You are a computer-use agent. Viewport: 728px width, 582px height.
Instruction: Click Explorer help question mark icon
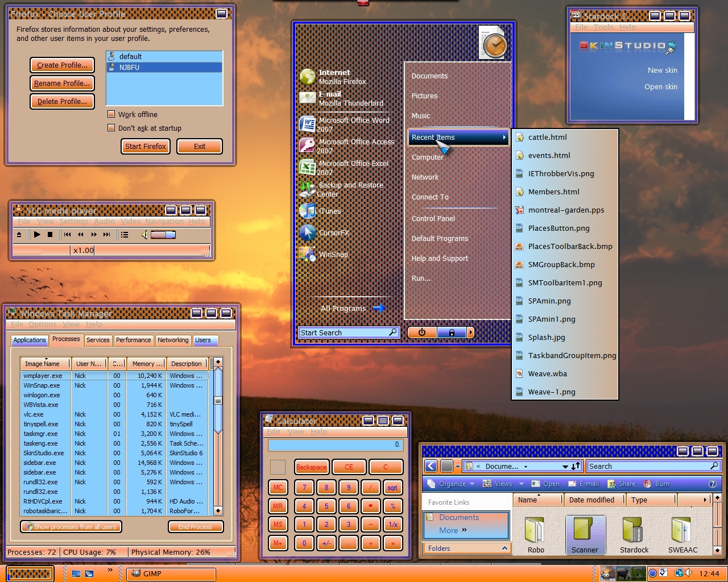pos(712,484)
